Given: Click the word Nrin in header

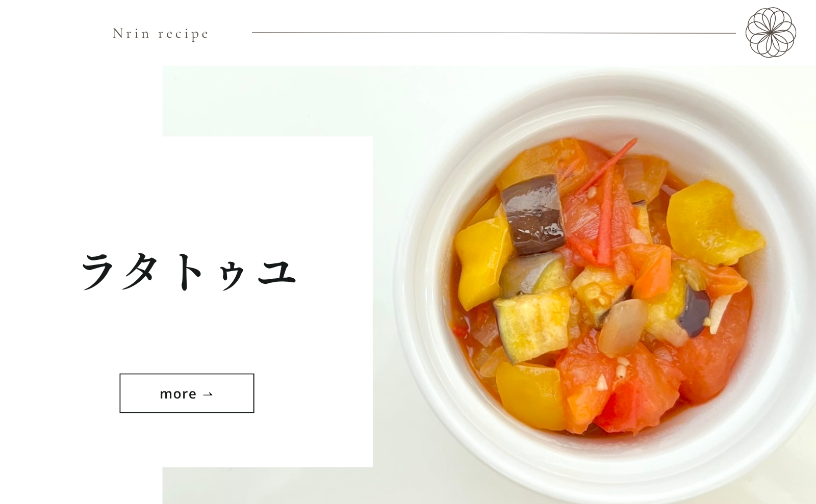Looking at the screenshot, I should 131,34.
